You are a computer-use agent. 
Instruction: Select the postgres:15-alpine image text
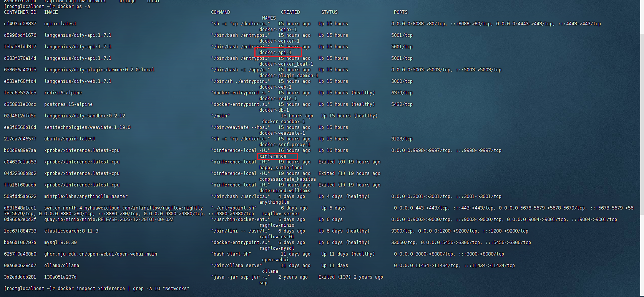tap(68, 104)
